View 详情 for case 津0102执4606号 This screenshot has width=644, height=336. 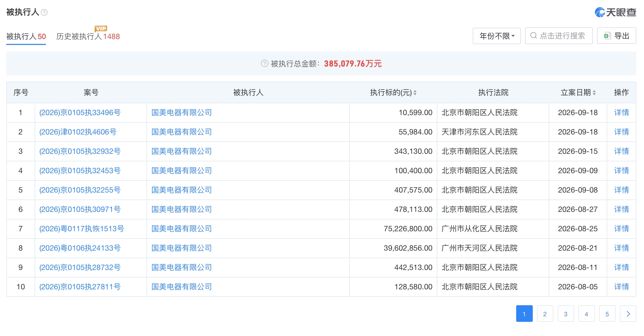coord(621,132)
